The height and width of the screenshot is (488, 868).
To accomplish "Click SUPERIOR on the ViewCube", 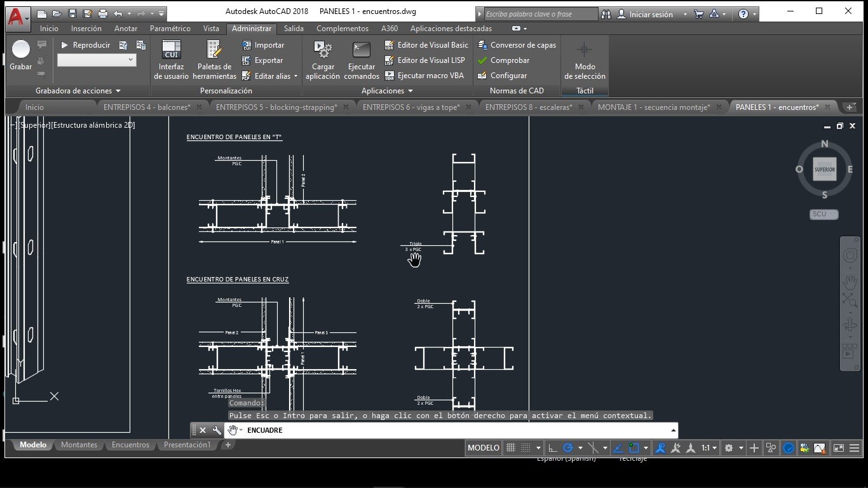I will (824, 170).
